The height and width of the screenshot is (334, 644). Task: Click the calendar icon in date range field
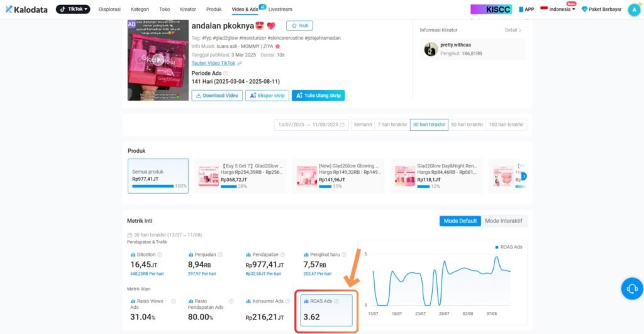tap(342, 125)
